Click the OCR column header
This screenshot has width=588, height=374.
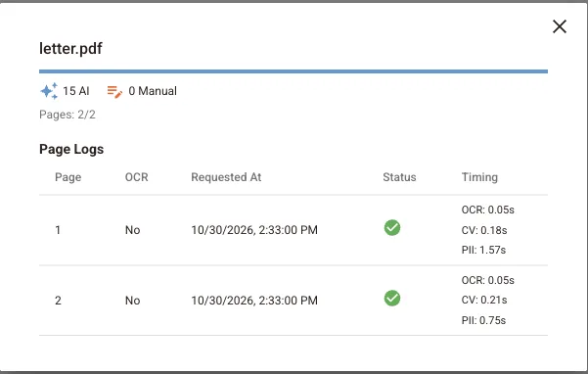click(x=137, y=177)
